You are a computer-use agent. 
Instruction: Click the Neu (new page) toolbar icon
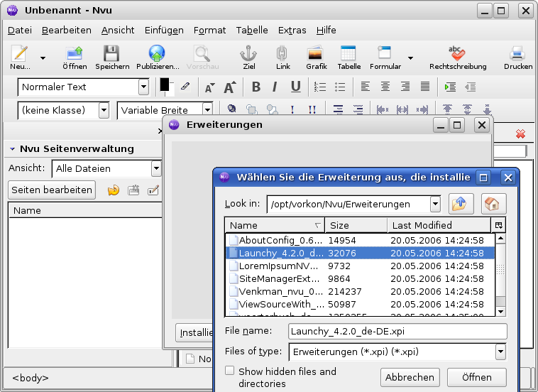click(x=20, y=54)
